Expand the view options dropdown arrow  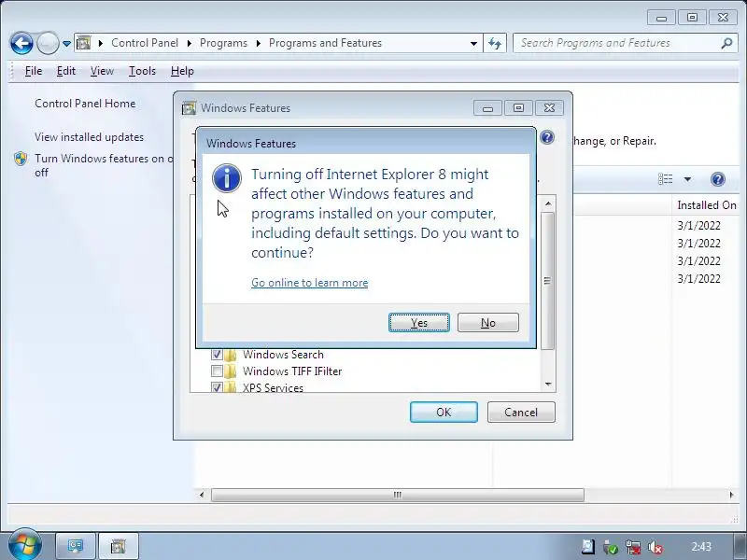point(687,179)
